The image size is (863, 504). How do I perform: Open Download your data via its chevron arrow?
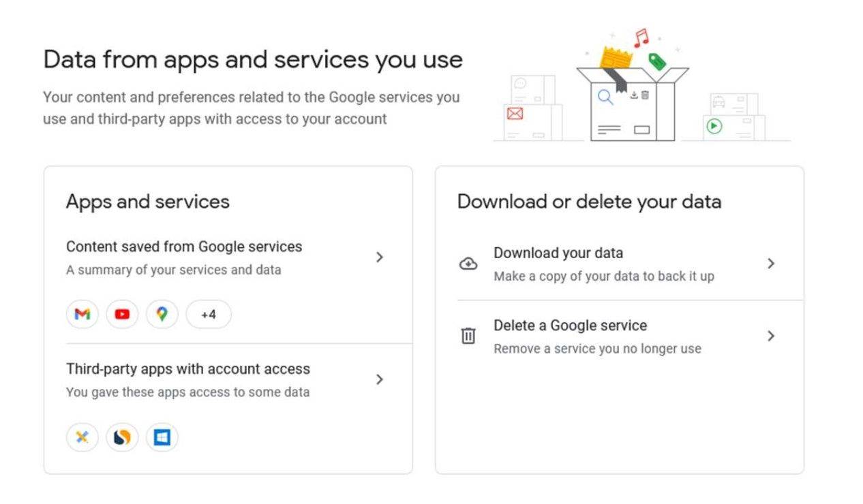(x=771, y=263)
